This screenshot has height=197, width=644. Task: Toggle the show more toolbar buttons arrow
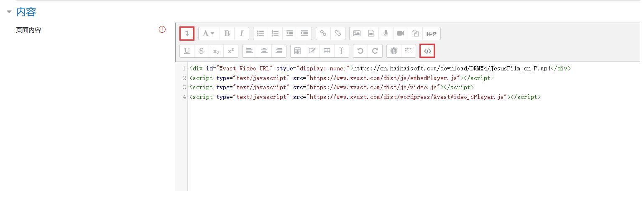click(x=187, y=34)
